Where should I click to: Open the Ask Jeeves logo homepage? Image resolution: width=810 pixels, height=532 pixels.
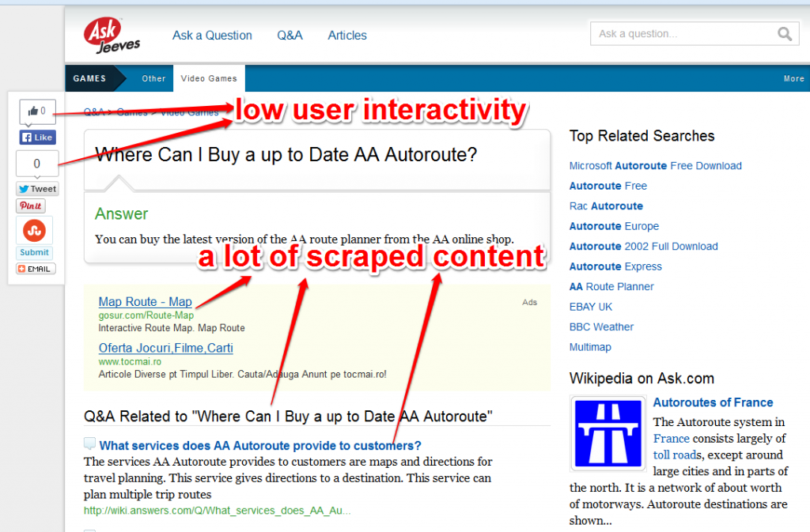coord(112,35)
